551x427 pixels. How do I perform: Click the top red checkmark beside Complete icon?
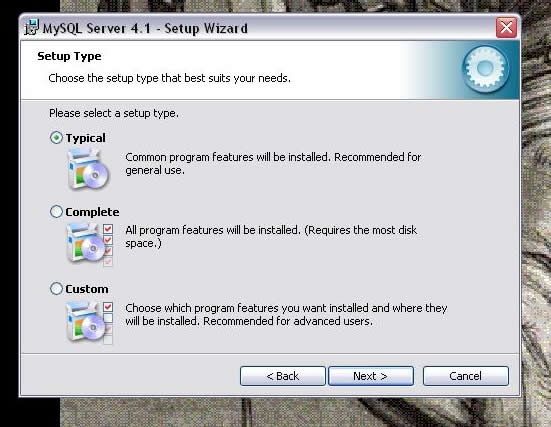(x=108, y=229)
